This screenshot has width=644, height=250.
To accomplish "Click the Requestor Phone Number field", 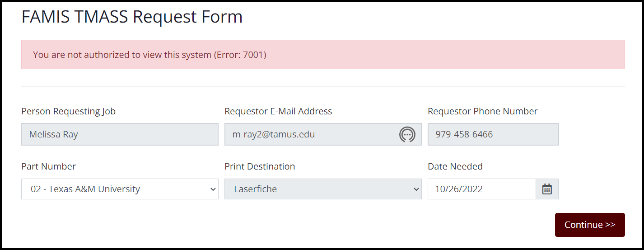I will pyautogui.click(x=493, y=134).
